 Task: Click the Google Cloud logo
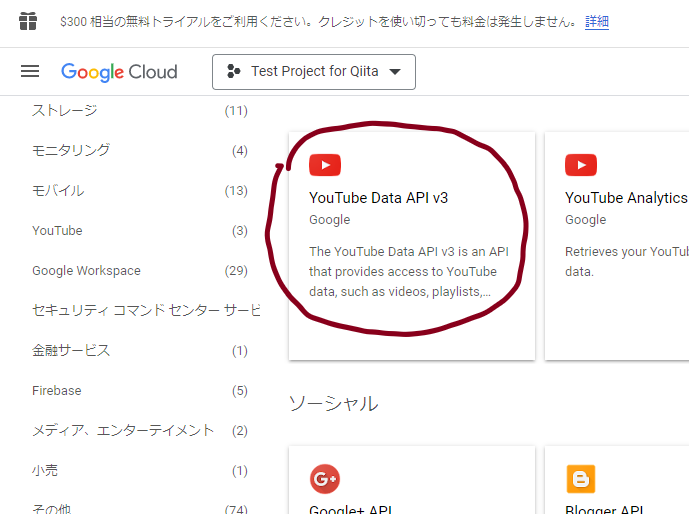119,72
